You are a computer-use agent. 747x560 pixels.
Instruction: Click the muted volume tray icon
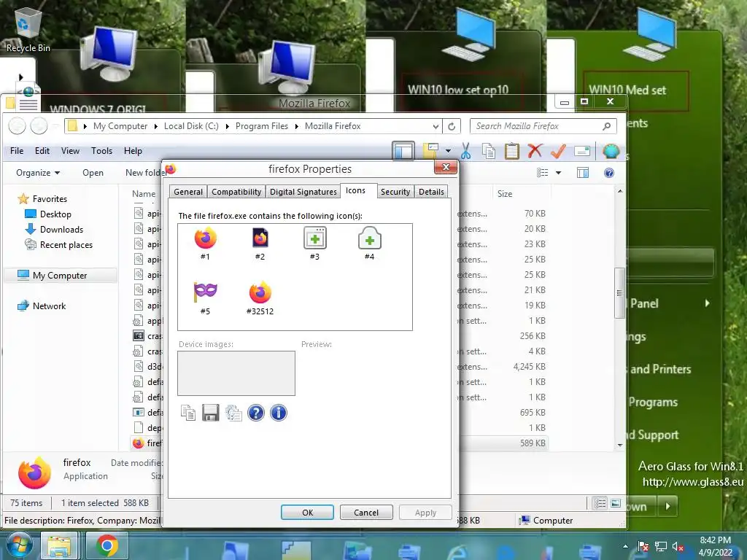pyautogui.click(x=678, y=547)
